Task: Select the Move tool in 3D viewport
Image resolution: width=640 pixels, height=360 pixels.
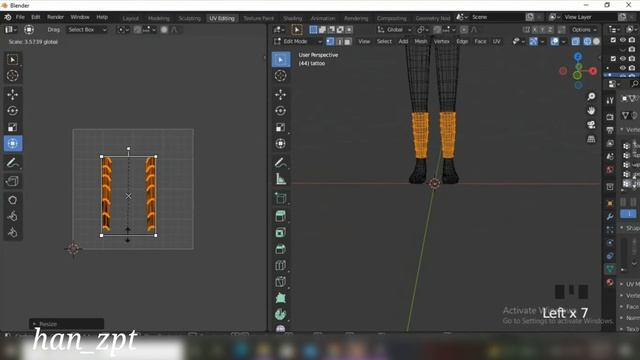Action: click(281, 95)
